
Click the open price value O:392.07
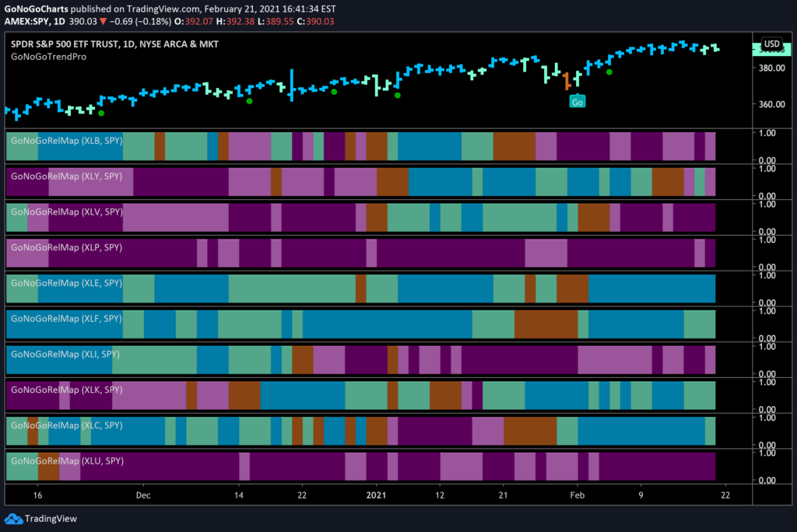click(x=194, y=21)
